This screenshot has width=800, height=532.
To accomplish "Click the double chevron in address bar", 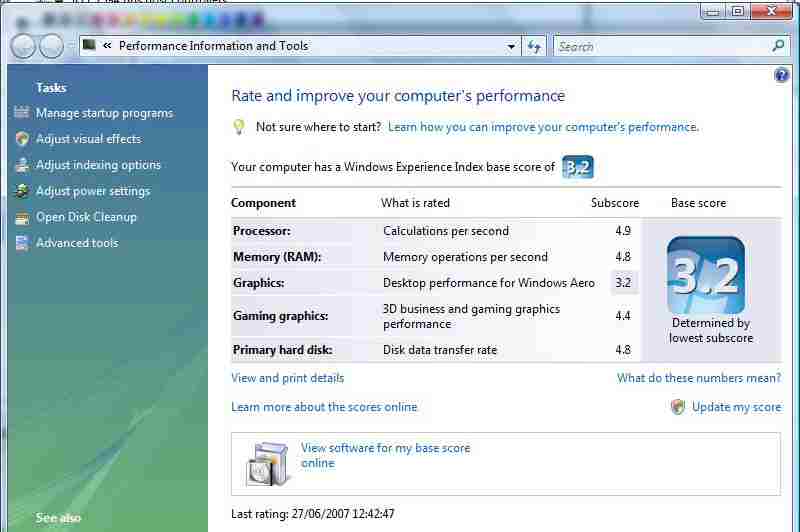I will click(107, 45).
